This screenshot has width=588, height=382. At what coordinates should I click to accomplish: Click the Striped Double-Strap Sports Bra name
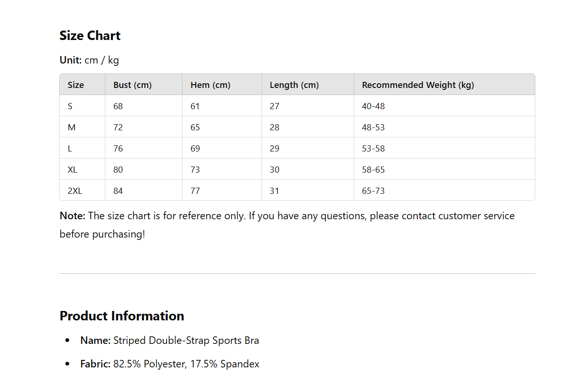point(186,341)
